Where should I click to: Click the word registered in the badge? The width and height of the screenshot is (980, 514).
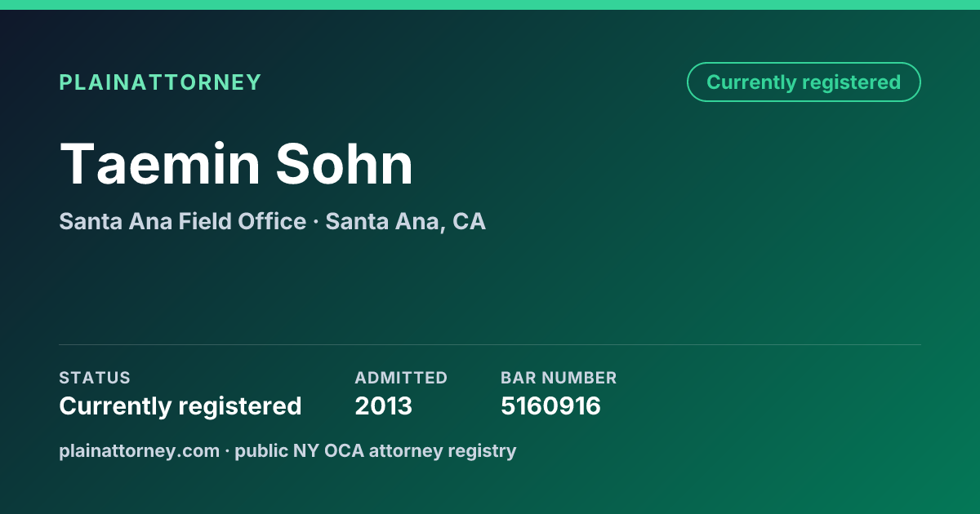click(x=851, y=82)
